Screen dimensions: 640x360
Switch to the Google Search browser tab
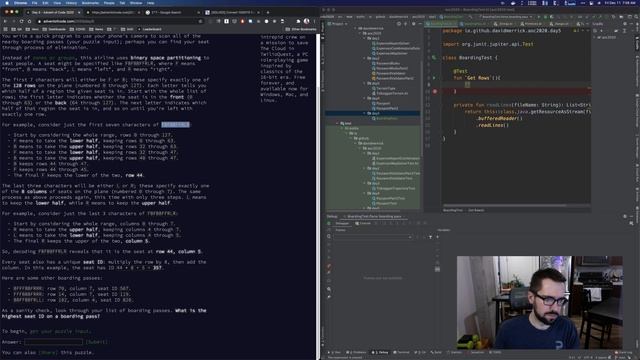tap(173, 13)
